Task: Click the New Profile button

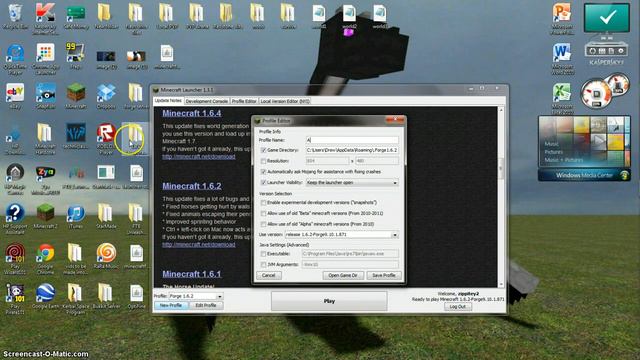Action: [x=171, y=305]
